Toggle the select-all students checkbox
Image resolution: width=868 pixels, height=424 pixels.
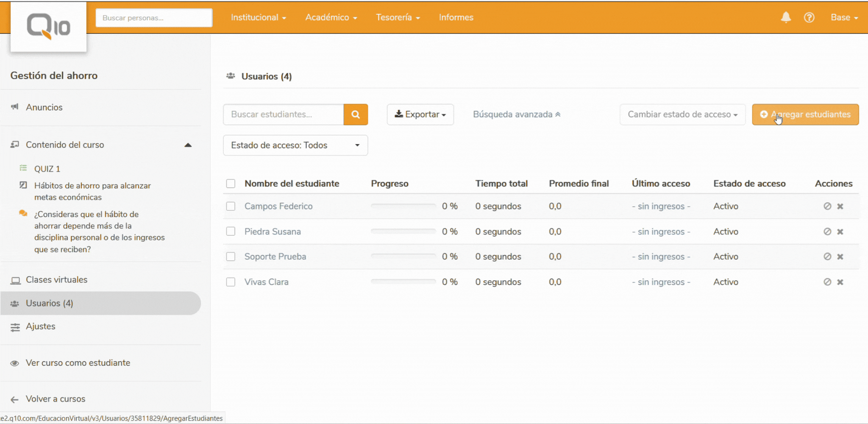point(231,184)
